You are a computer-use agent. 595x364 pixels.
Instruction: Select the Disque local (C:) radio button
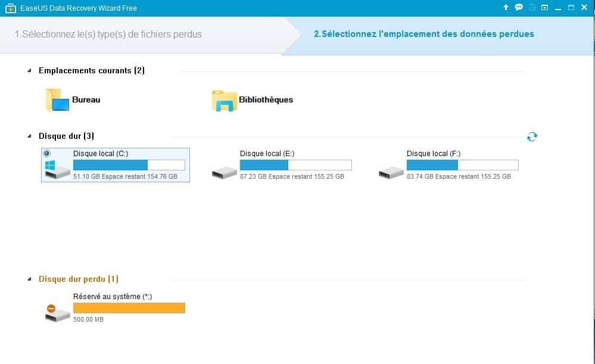click(x=46, y=153)
